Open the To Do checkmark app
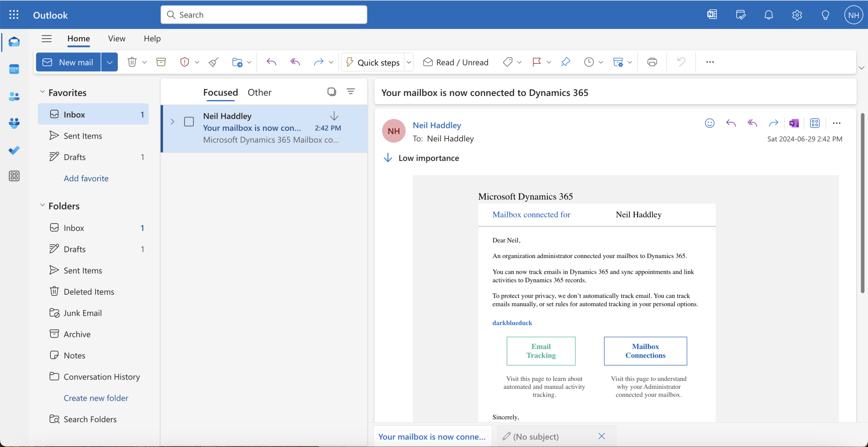This screenshot has width=868, height=447. 14,150
